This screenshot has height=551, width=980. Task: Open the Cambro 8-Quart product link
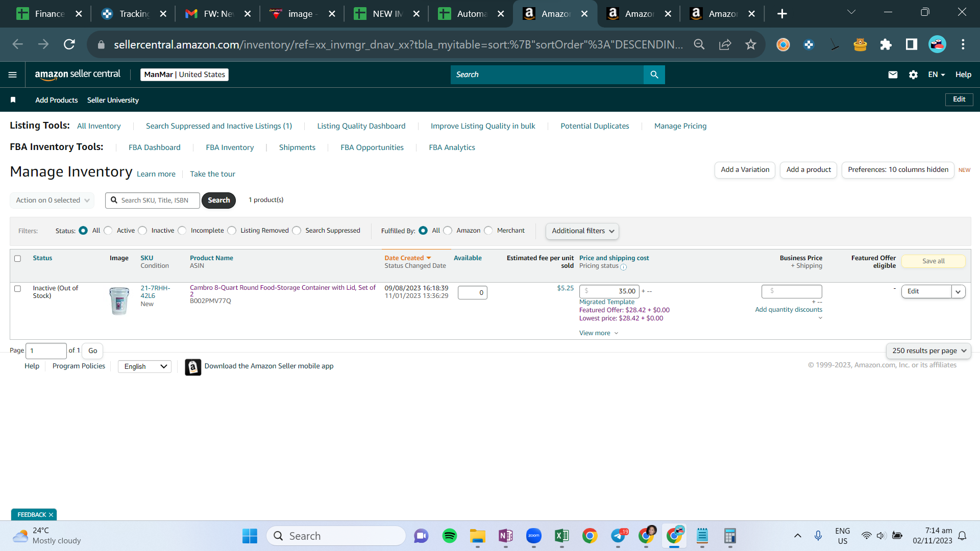[283, 290]
